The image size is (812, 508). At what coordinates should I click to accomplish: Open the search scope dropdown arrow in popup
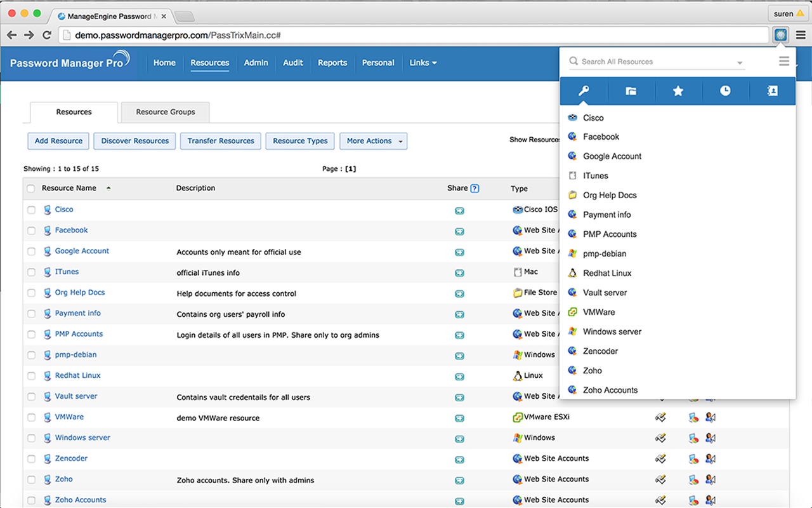click(739, 62)
